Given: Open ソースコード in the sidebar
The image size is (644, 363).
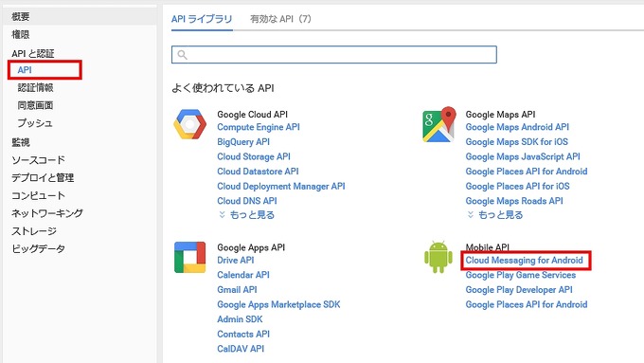Looking at the screenshot, I should [x=38, y=160].
